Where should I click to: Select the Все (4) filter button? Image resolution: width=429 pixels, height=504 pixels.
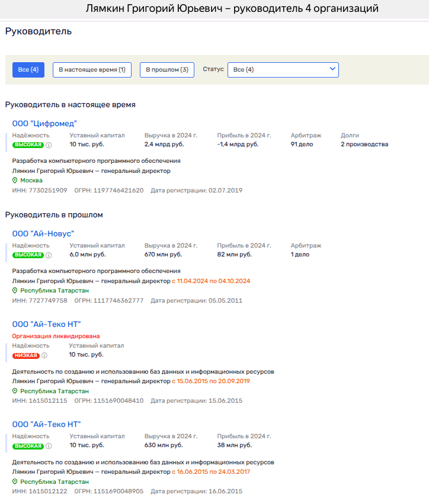click(x=28, y=70)
